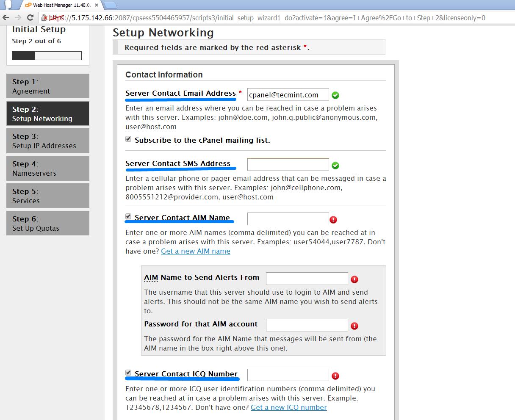Click the Contact Information section title
Screen dimensions: 515x420
click(x=164, y=75)
